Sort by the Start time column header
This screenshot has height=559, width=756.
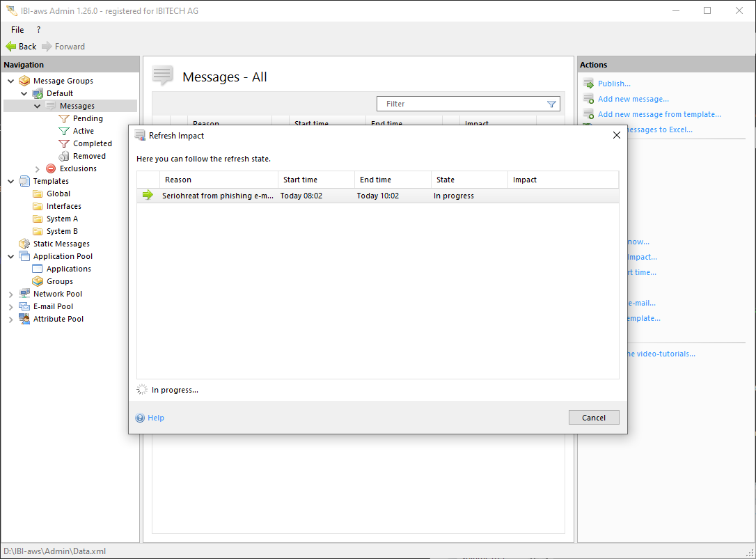pos(315,180)
